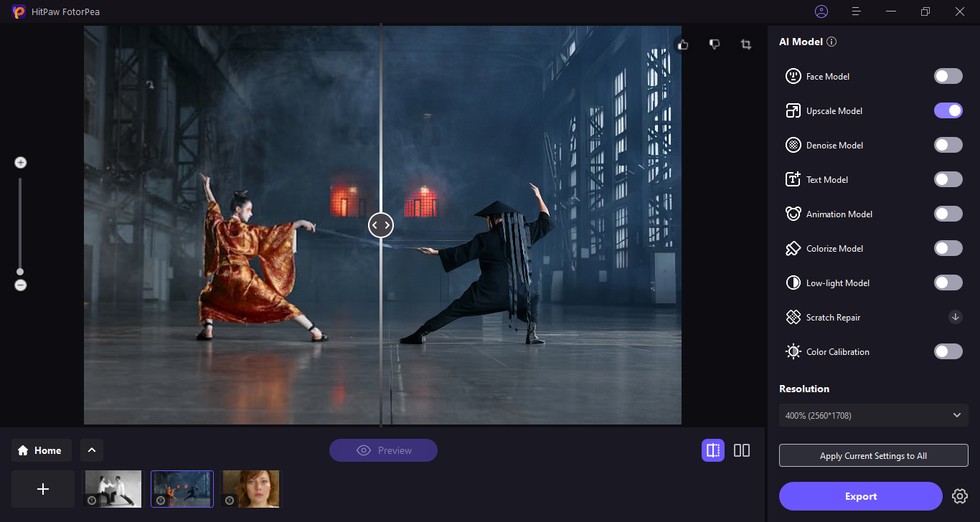Viewport: 980px width, 522px height.
Task: Click the HitPaw FotorPea app logo
Action: pos(19,11)
